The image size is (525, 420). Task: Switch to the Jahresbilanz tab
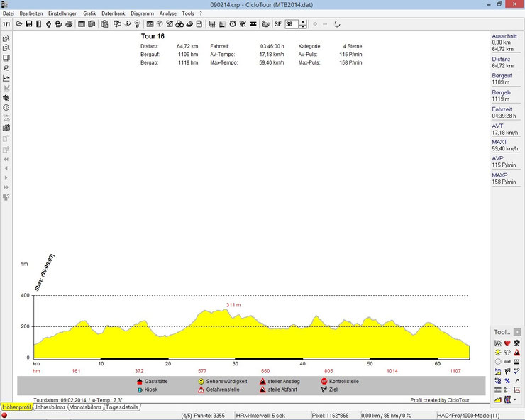coord(50,407)
